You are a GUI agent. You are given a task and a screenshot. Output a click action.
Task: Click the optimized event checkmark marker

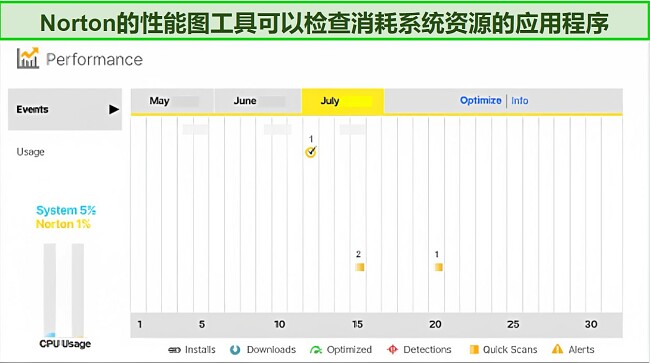click(311, 152)
